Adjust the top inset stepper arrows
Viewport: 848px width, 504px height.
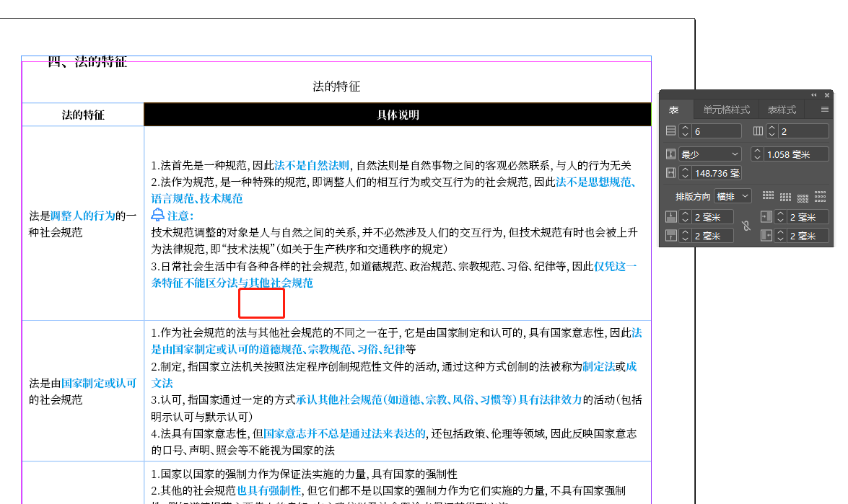(685, 217)
